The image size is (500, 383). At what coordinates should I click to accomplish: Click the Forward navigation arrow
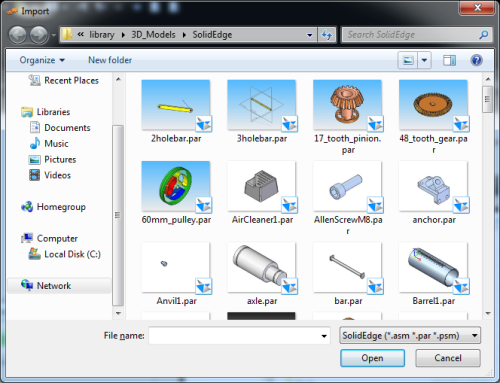39,35
